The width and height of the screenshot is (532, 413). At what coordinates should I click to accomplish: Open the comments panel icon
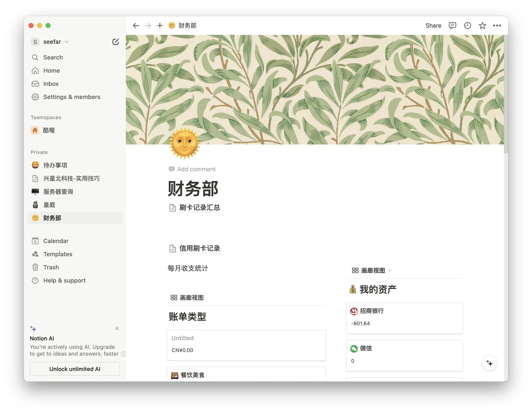(x=452, y=25)
